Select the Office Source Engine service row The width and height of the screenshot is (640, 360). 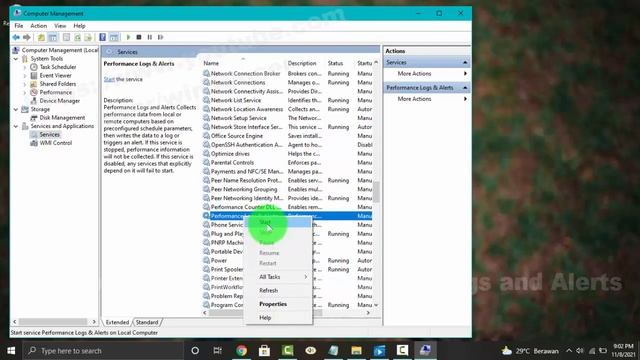tap(287, 136)
